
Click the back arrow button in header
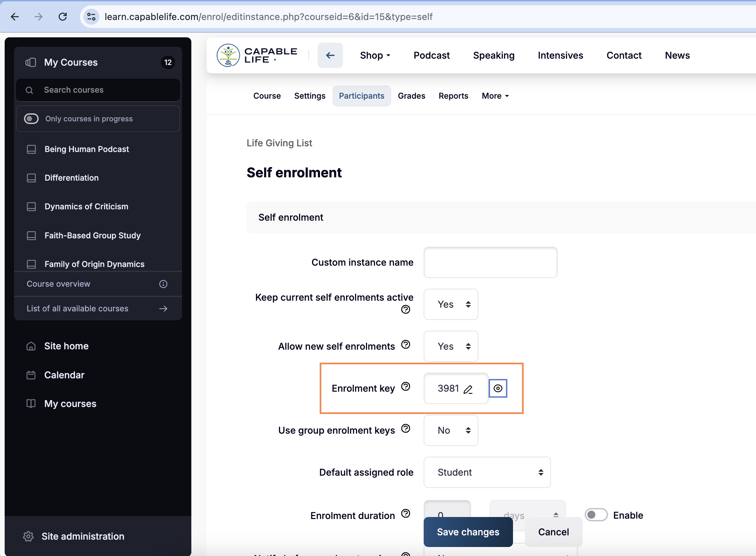(x=330, y=55)
